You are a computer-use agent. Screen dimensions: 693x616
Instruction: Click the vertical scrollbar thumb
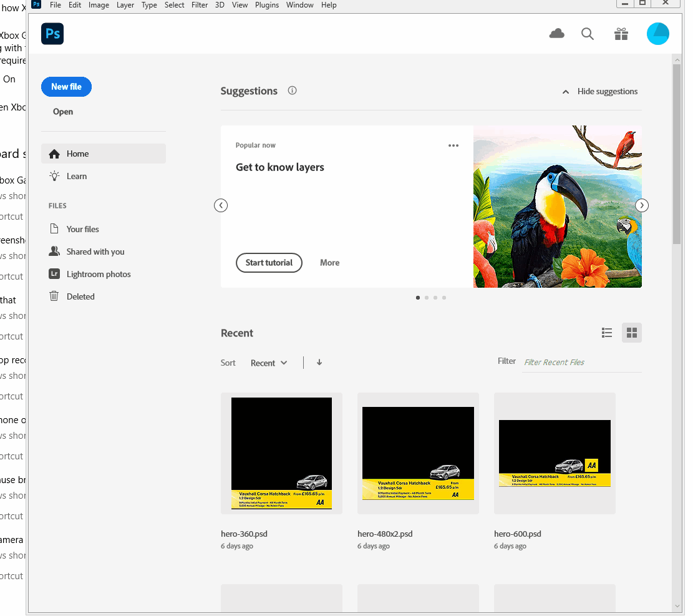pos(677,154)
